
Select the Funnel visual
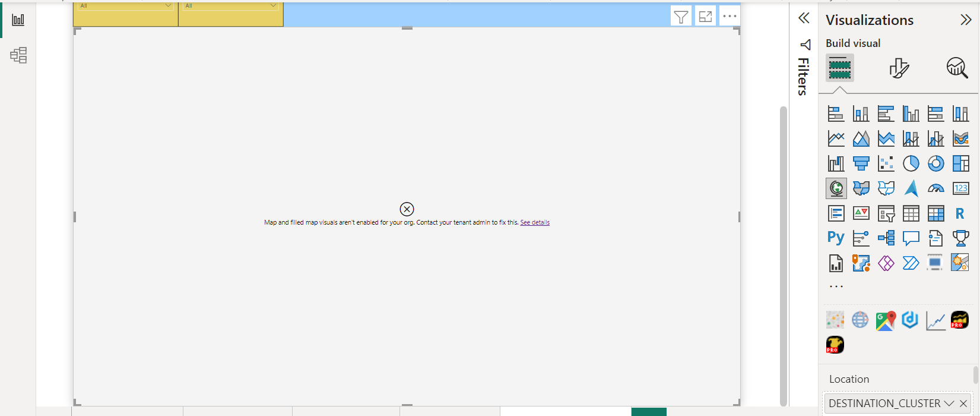click(x=861, y=163)
